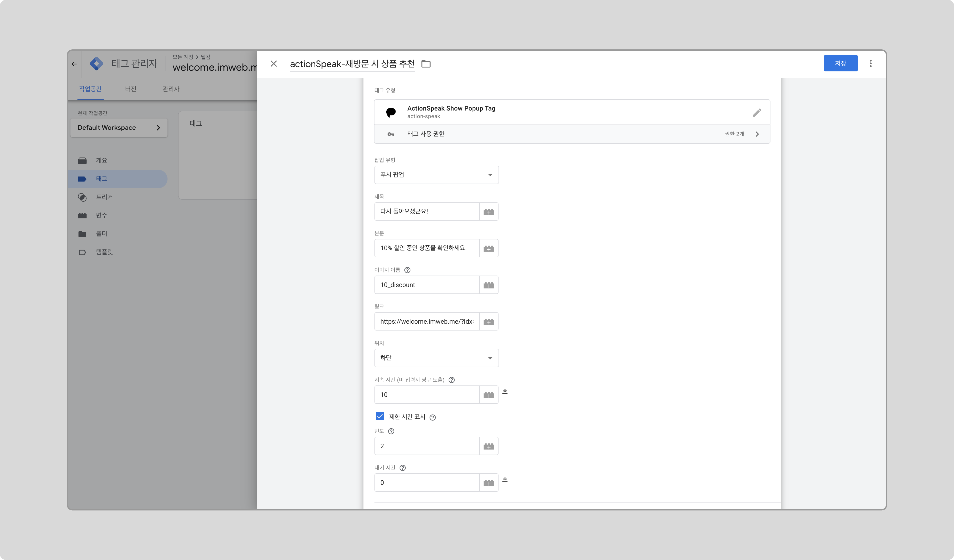Screen dimensions: 954x560
Task: Select 태그 in the sidebar
Action: tap(118, 179)
